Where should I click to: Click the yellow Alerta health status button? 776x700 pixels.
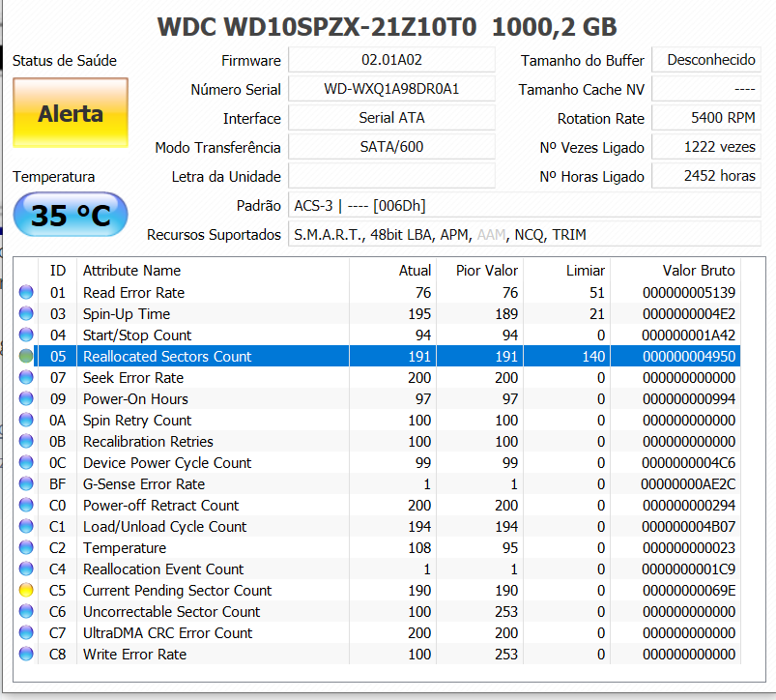[x=71, y=113]
